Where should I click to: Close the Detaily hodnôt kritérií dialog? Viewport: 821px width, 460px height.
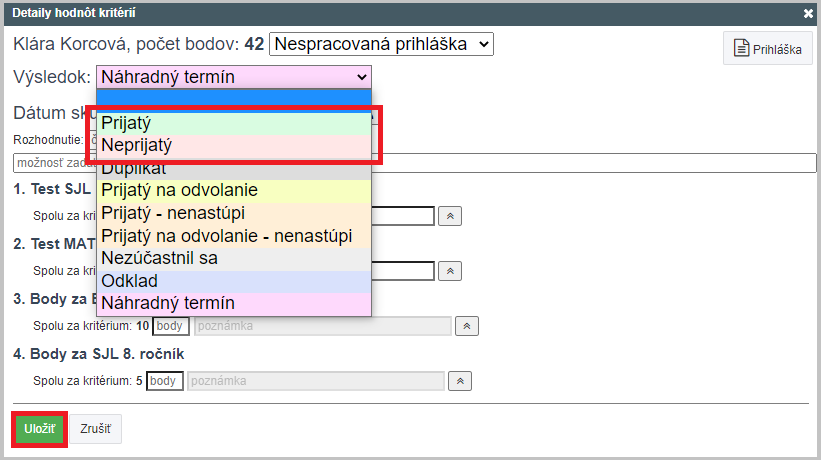[x=808, y=14]
